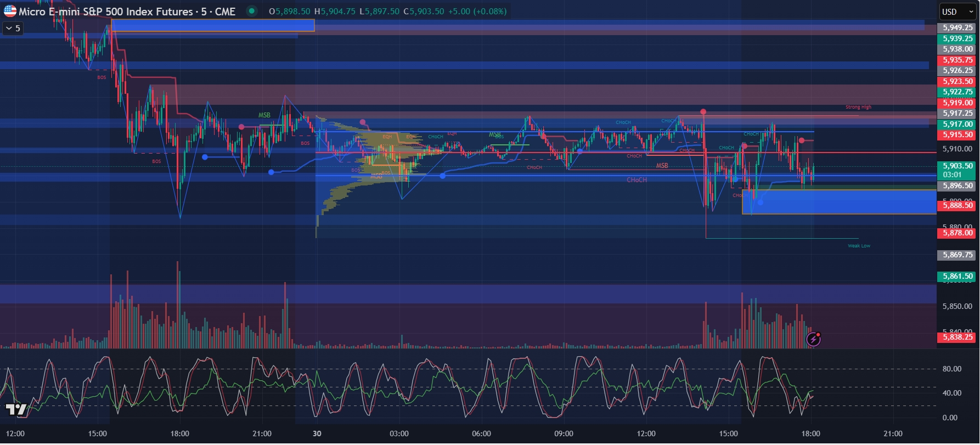Viewport: 980px width, 445px height.
Task: Click the 5,910.00 axis price
Action: [958, 149]
